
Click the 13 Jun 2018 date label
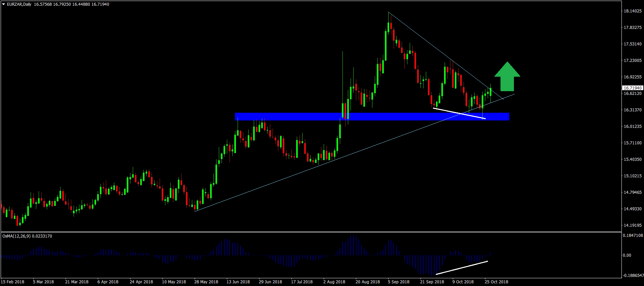pos(238,282)
